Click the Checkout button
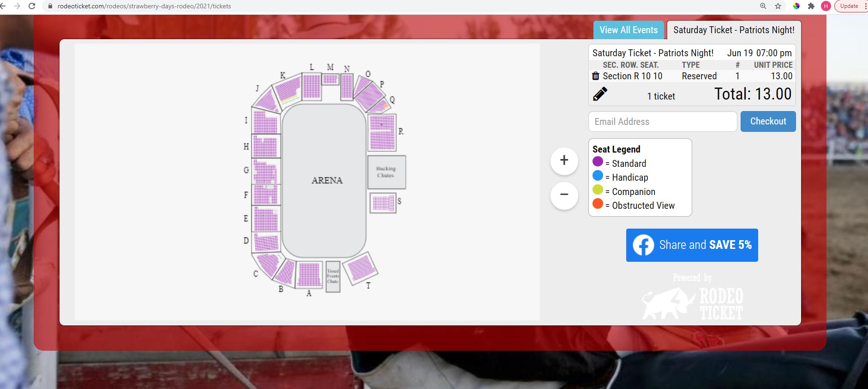The width and height of the screenshot is (868, 389). [767, 121]
